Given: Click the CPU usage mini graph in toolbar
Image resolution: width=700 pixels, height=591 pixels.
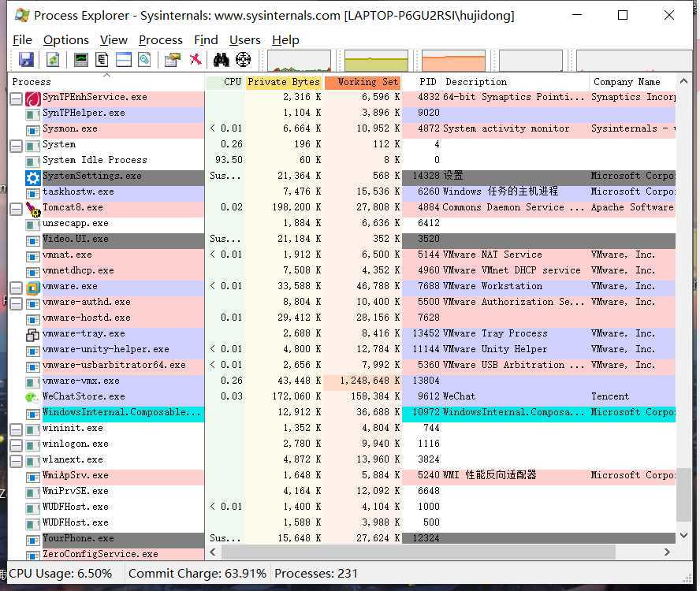Looking at the screenshot, I should pos(299,61).
